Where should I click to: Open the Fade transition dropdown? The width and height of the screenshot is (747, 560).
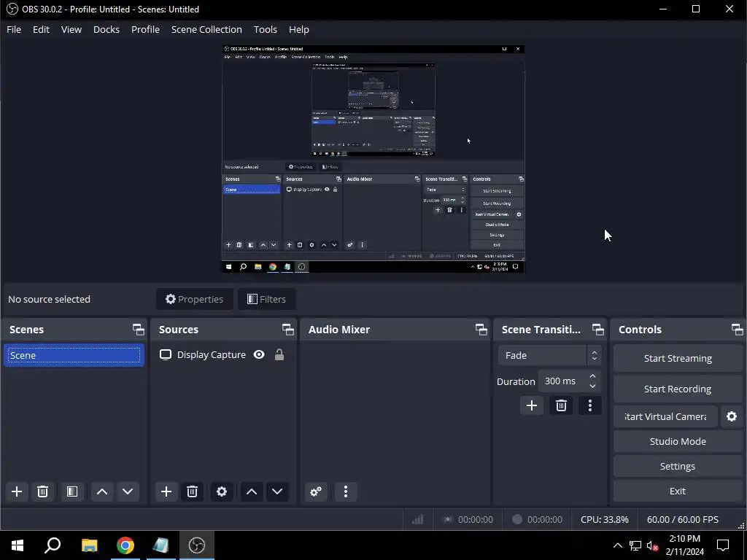coord(549,355)
